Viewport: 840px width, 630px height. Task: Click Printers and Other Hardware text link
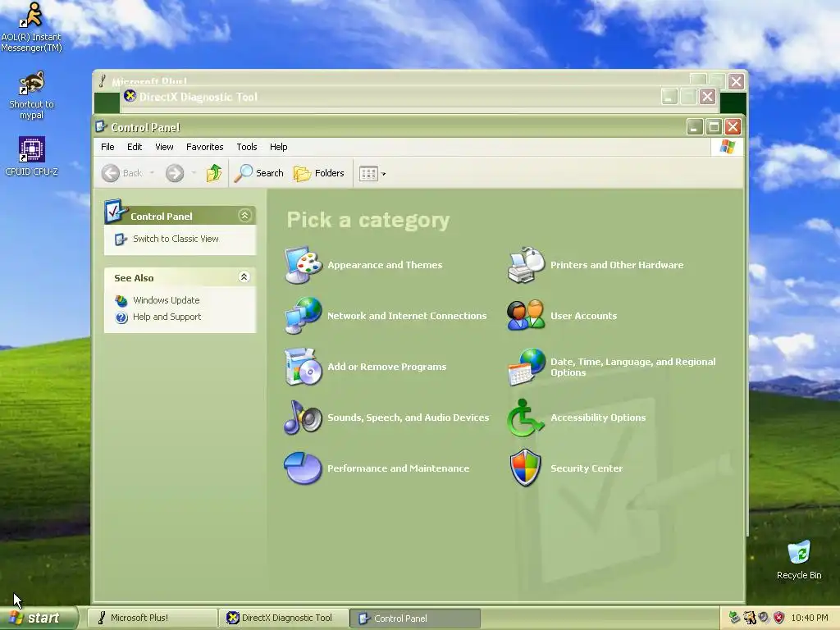(x=617, y=265)
